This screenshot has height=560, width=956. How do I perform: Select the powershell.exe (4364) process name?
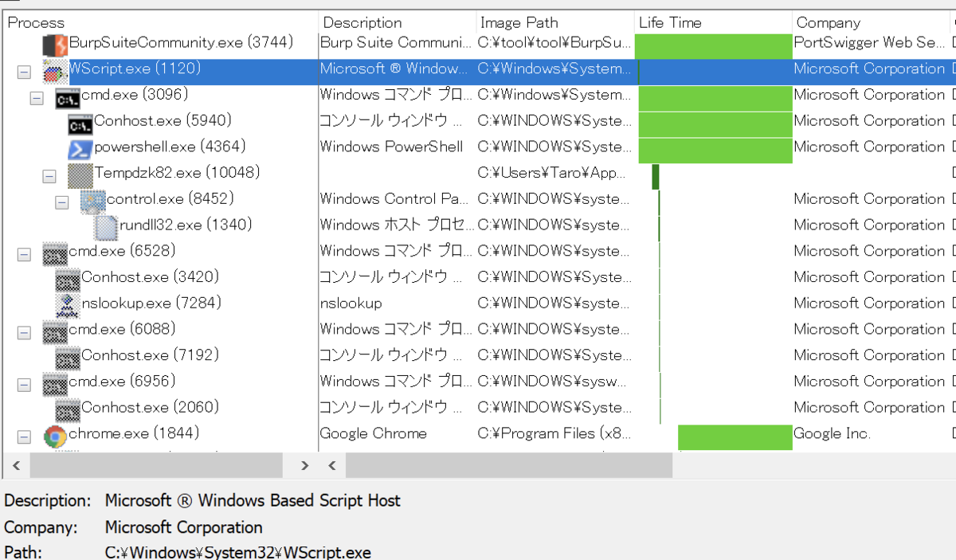click(x=170, y=147)
